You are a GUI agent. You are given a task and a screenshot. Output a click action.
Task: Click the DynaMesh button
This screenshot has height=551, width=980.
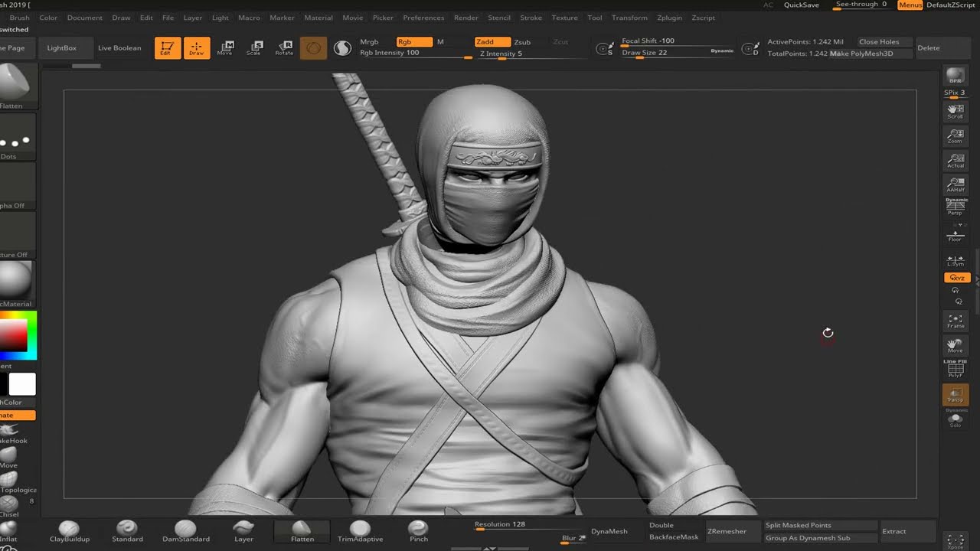(609, 531)
